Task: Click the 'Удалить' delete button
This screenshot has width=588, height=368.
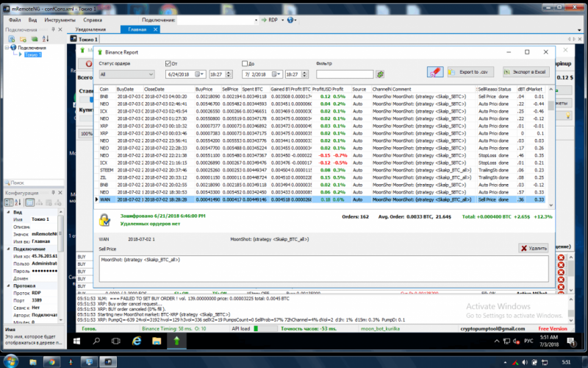Action: (x=533, y=250)
